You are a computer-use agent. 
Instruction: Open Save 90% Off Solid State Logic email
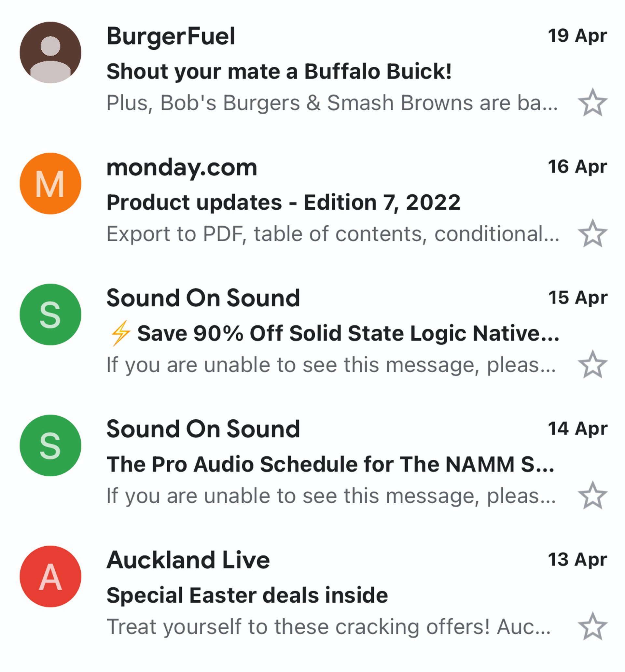[348, 333]
